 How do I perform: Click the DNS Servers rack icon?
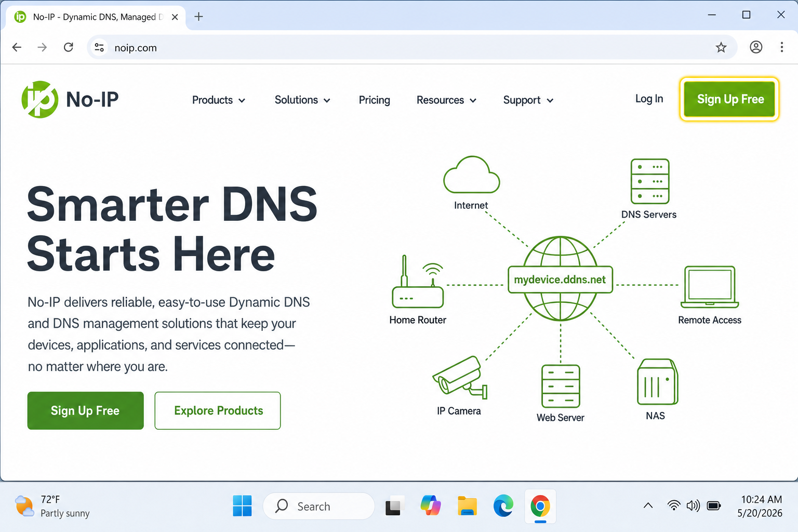[x=650, y=181]
